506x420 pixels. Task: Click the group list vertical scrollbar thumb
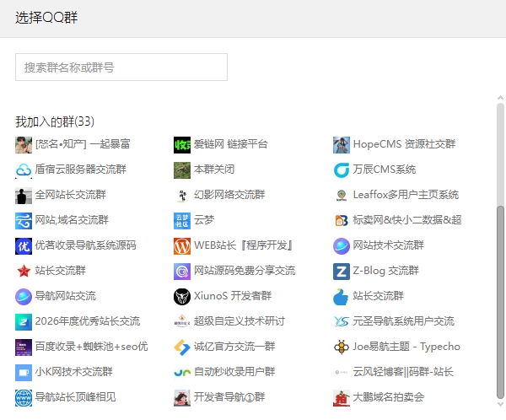pos(500,302)
